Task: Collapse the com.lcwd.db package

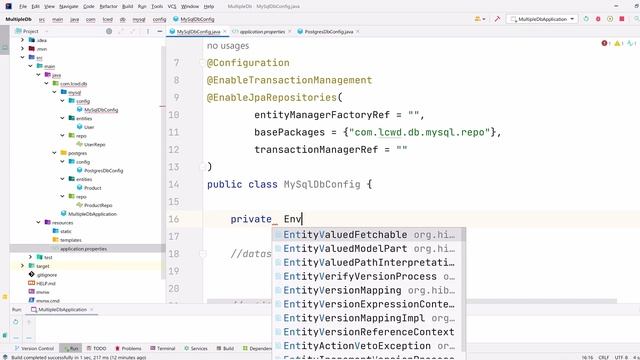Action: pos(47,83)
